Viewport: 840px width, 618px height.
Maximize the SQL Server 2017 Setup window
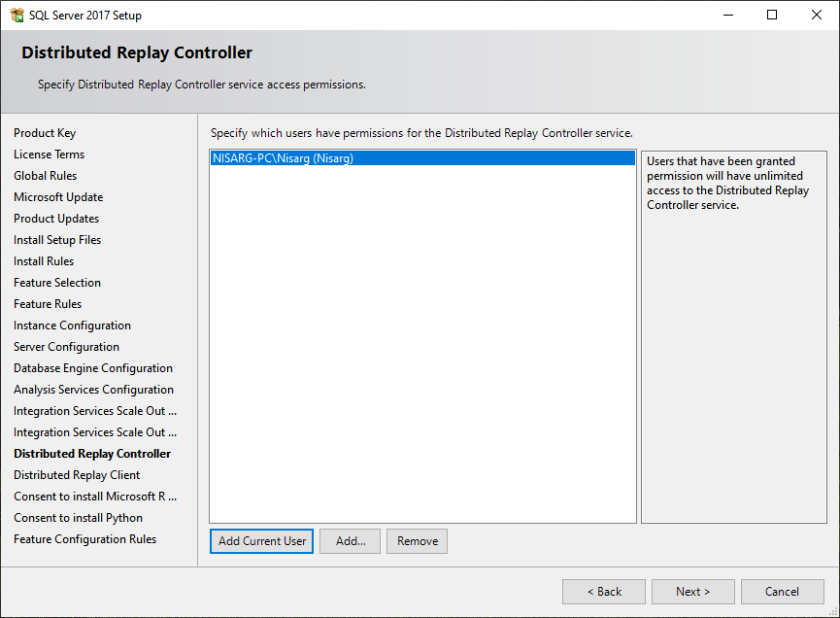click(772, 15)
